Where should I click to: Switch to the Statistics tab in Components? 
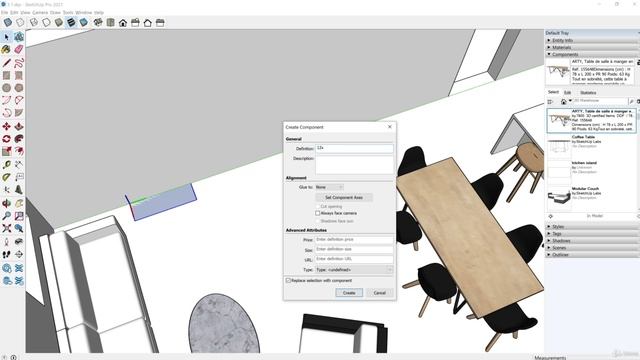pos(588,93)
